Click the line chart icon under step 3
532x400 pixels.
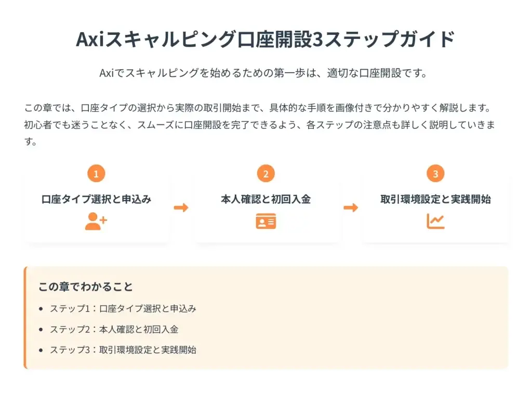click(435, 221)
